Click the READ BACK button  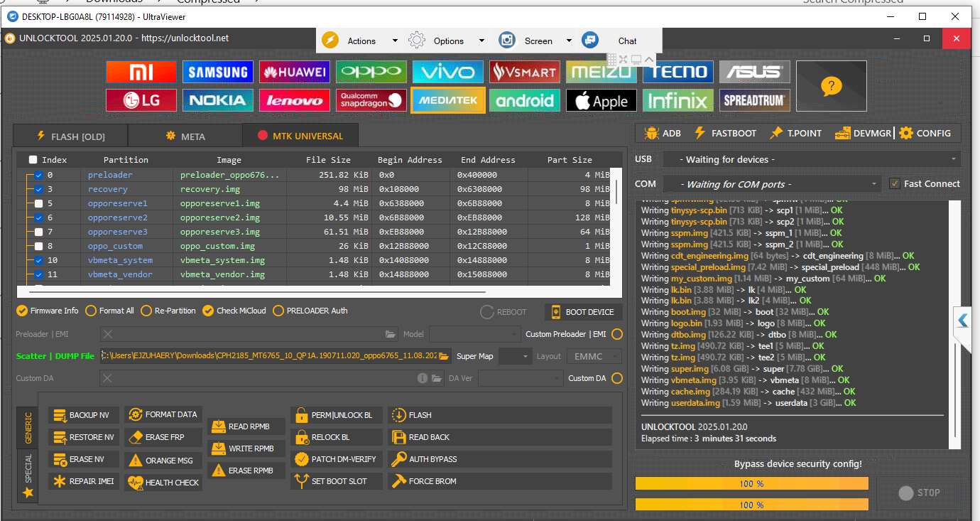pos(500,437)
